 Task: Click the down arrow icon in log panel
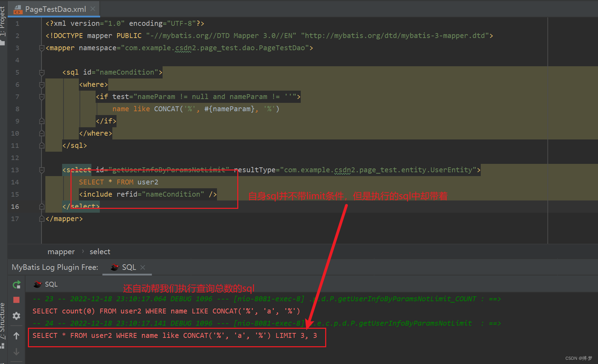pos(16,352)
